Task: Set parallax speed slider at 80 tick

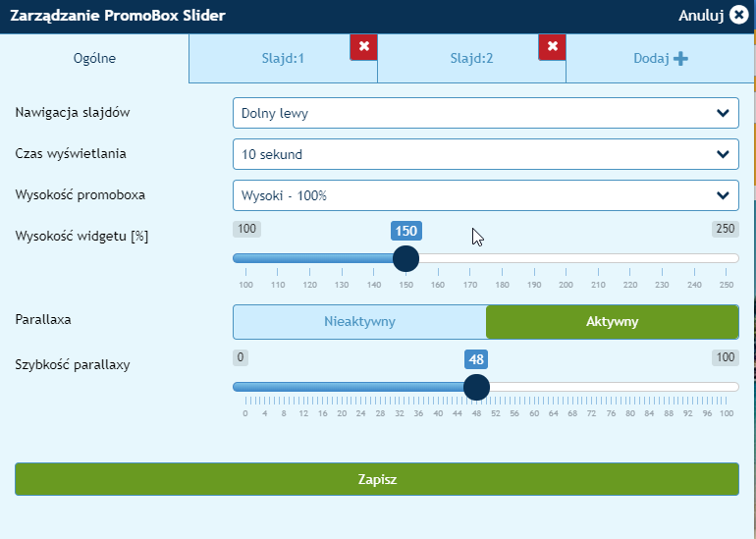Action: click(x=630, y=387)
